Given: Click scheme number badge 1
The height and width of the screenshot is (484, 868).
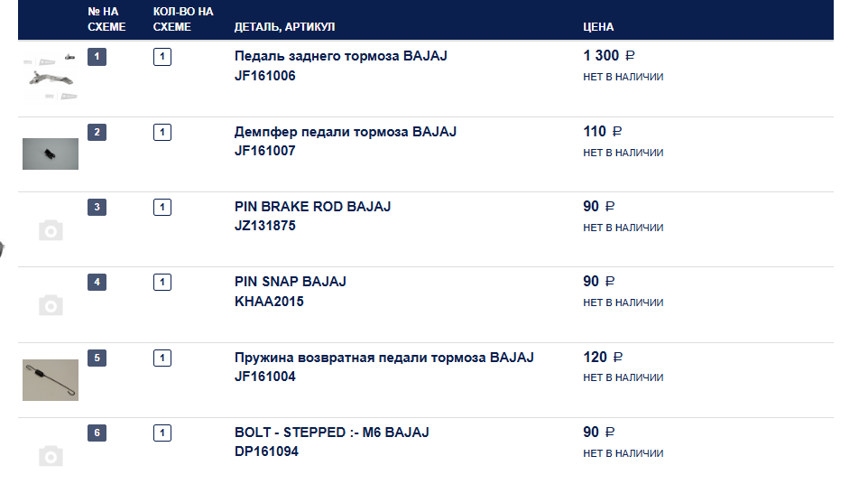Looking at the screenshot, I should tap(97, 57).
